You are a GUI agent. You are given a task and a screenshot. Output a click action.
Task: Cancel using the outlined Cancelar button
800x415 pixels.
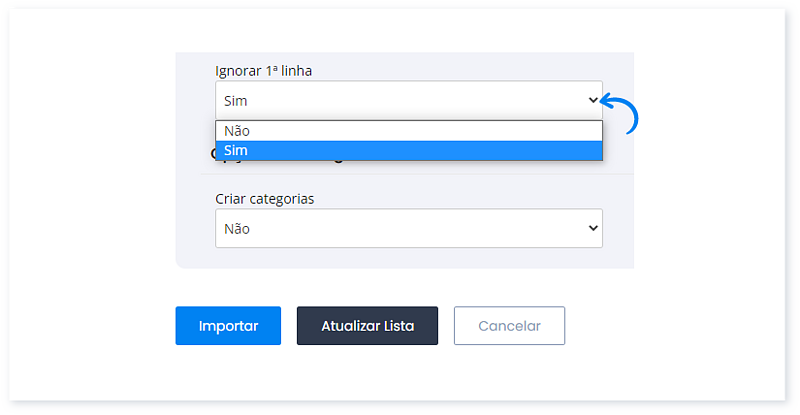click(x=509, y=326)
